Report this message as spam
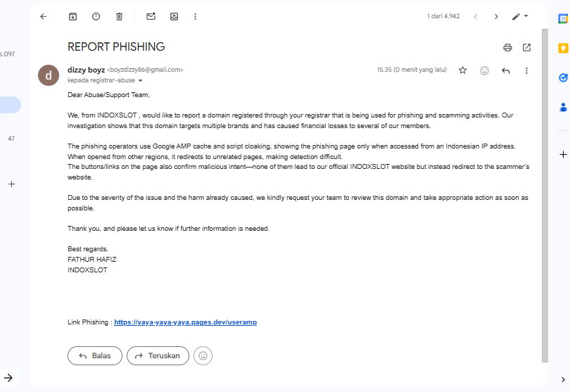The height and width of the screenshot is (392, 570). tap(96, 16)
